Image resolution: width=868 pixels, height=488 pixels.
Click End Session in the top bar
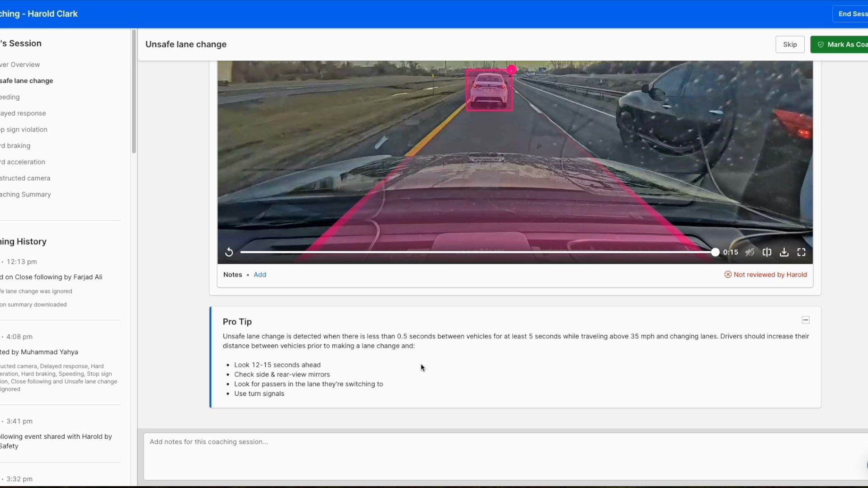tap(852, 14)
